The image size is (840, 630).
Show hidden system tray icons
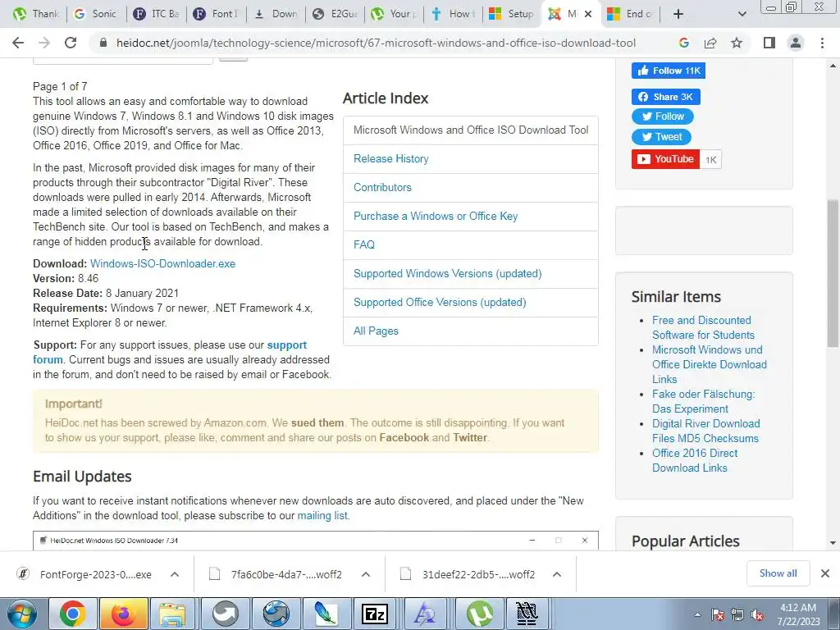697,614
